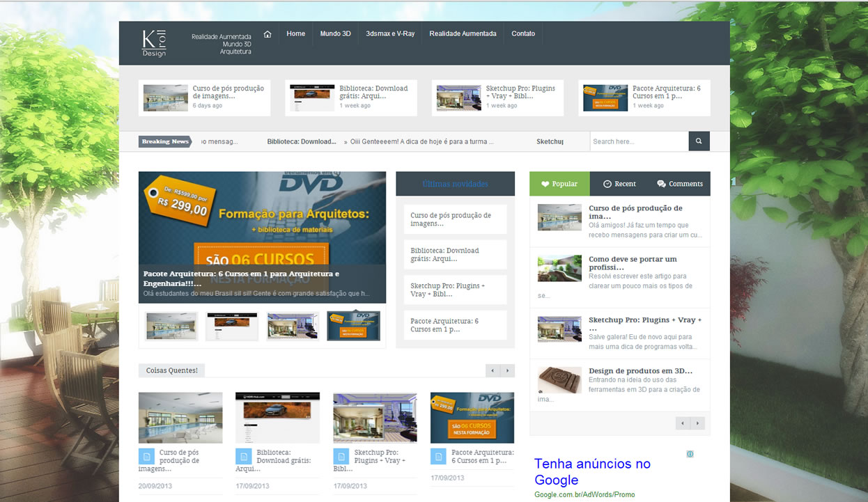Viewport: 868px width, 502px height.
Task: Click the Realidade Aumentada Mundo 3D Arquitetura tagline
Action: coord(222,44)
